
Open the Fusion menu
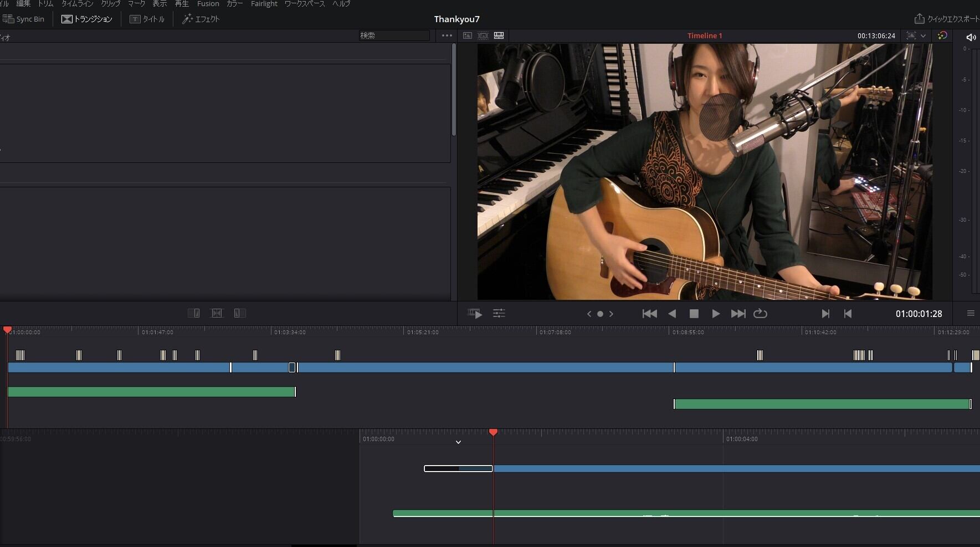click(208, 4)
